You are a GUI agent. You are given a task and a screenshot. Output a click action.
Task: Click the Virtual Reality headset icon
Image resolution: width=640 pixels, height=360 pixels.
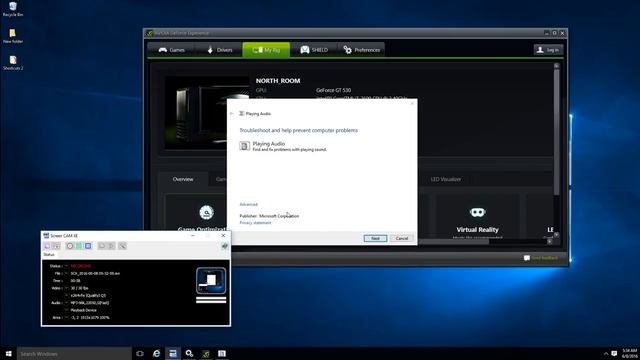pyautogui.click(x=477, y=212)
